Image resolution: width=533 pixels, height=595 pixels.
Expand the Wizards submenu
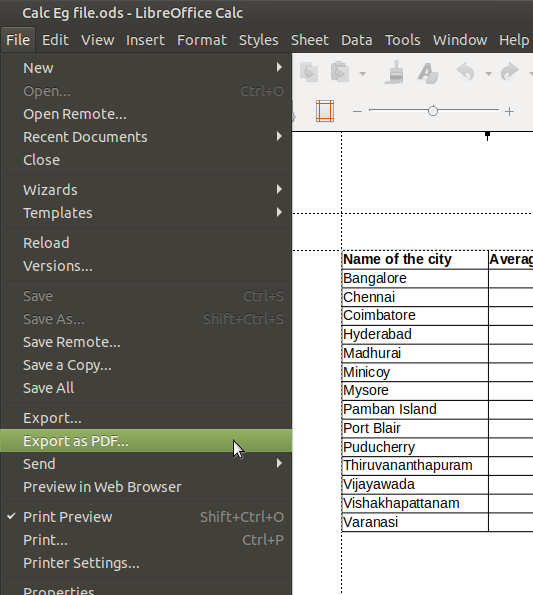pos(146,190)
